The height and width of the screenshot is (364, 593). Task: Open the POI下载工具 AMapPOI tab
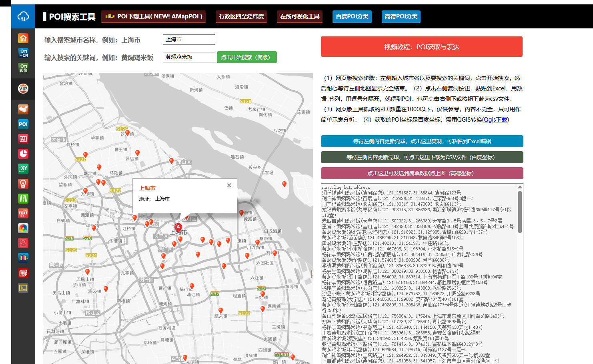tap(153, 16)
